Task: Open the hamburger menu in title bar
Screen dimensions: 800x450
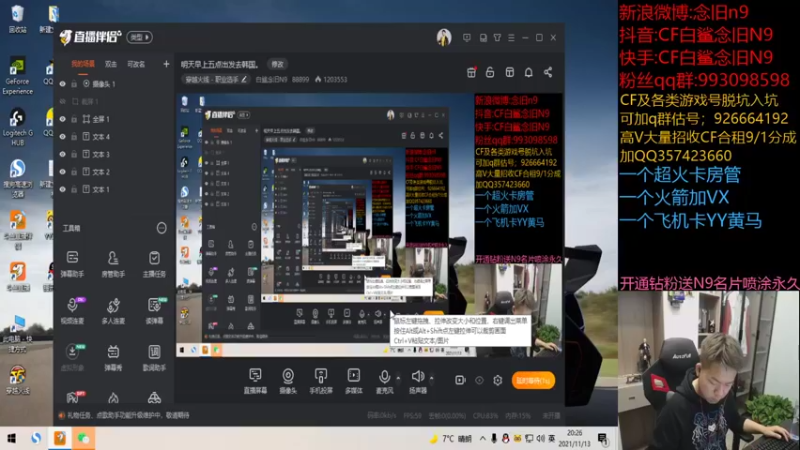Action: (511, 38)
